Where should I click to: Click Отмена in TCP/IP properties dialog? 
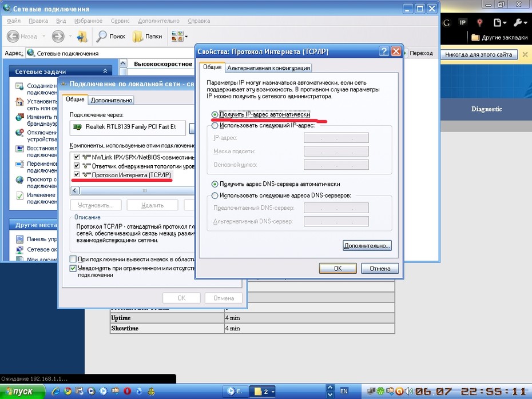(x=380, y=269)
